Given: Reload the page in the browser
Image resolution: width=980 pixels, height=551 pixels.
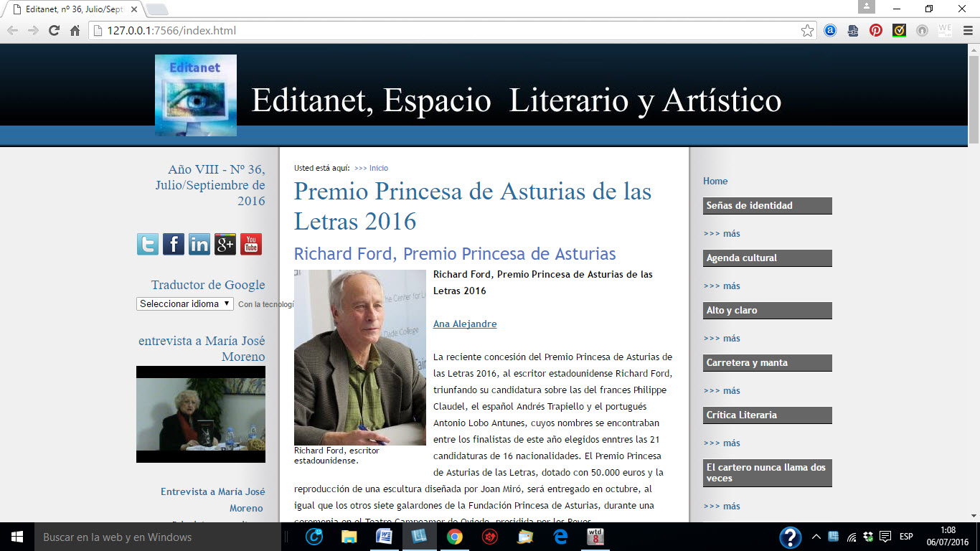Looking at the screenshot, I should pyautogui.click(x=54, y=31).
